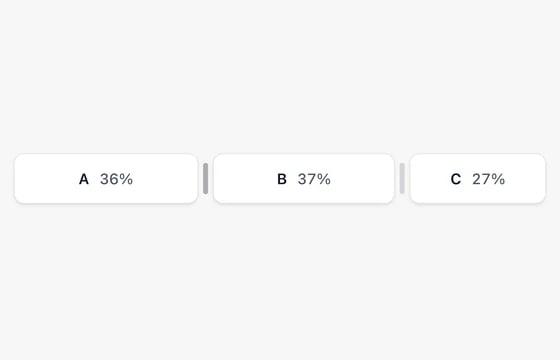Viewport: 560px width, 360px height.
Task: Click the left edge of panel A card
Action: [16, 179]
